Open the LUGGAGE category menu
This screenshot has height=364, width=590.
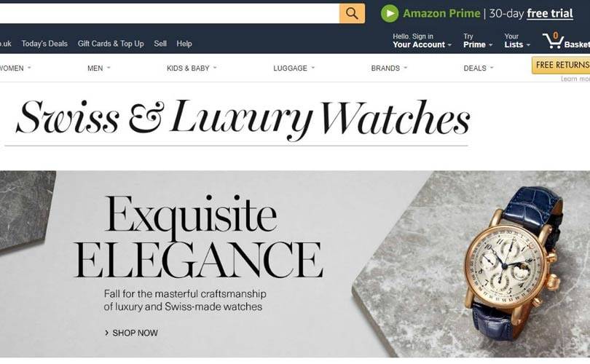(294, 68)
